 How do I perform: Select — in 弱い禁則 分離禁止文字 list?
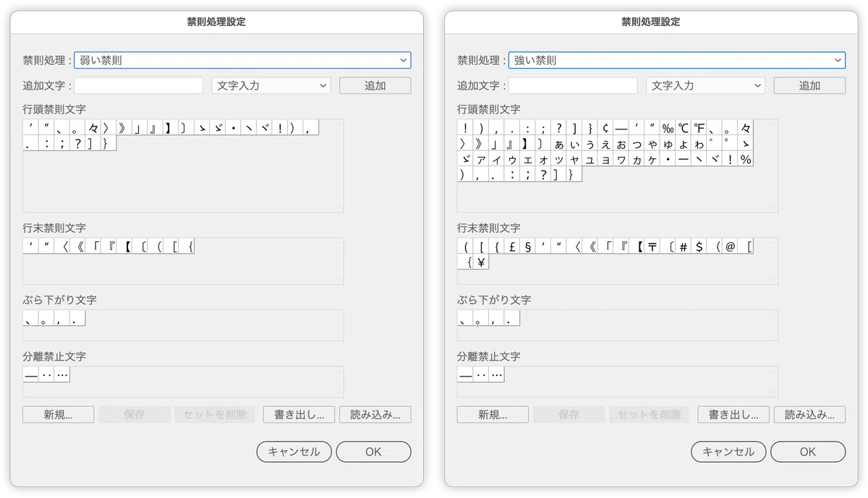[x=31, y=374]
